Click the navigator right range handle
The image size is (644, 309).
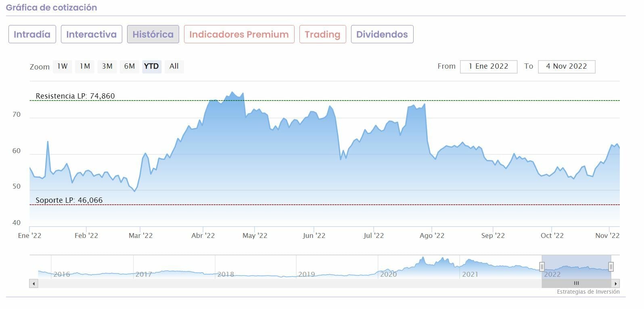click(611, 267)
